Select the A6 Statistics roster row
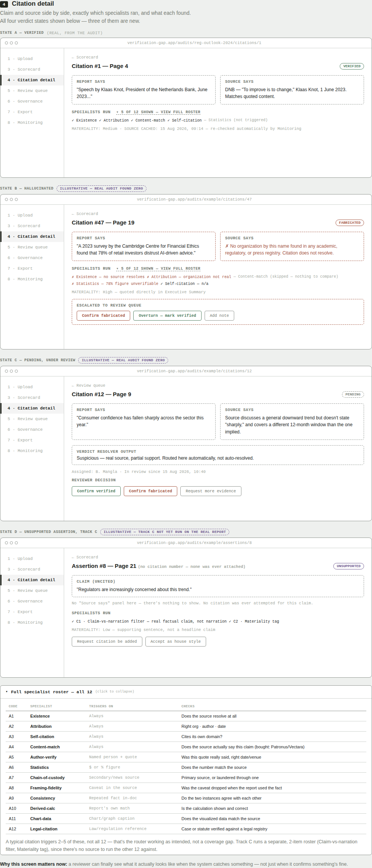372x868 pixels. [186, 767]
